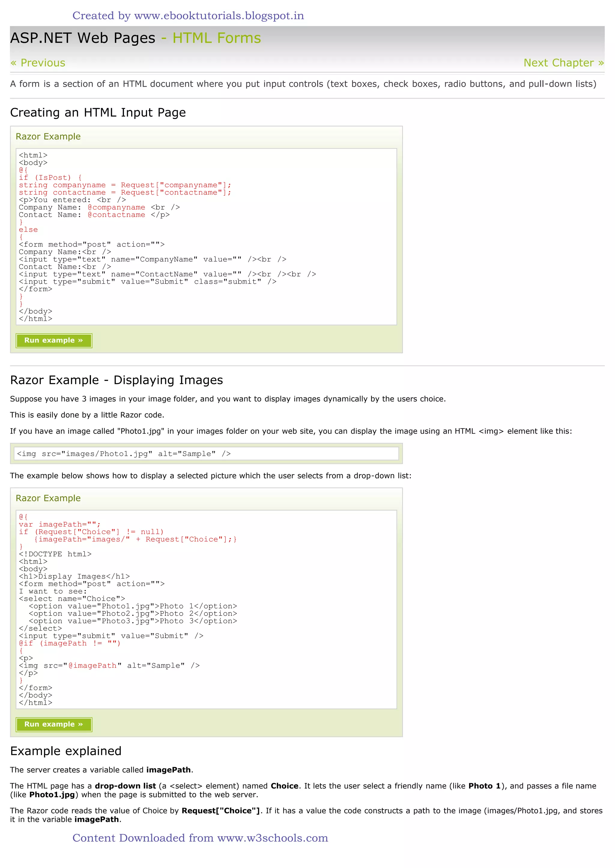
Task: Click the submit input line with class="submit"
Action: 148,282
